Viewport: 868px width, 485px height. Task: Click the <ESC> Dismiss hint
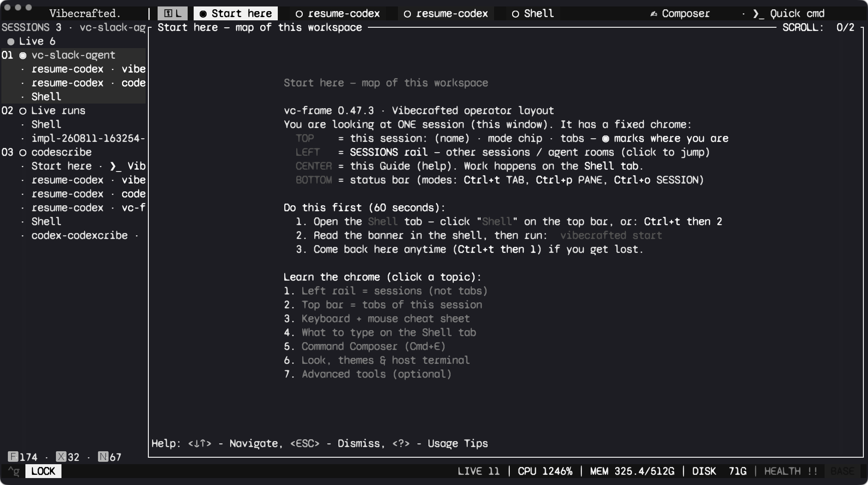click(335, 443)
